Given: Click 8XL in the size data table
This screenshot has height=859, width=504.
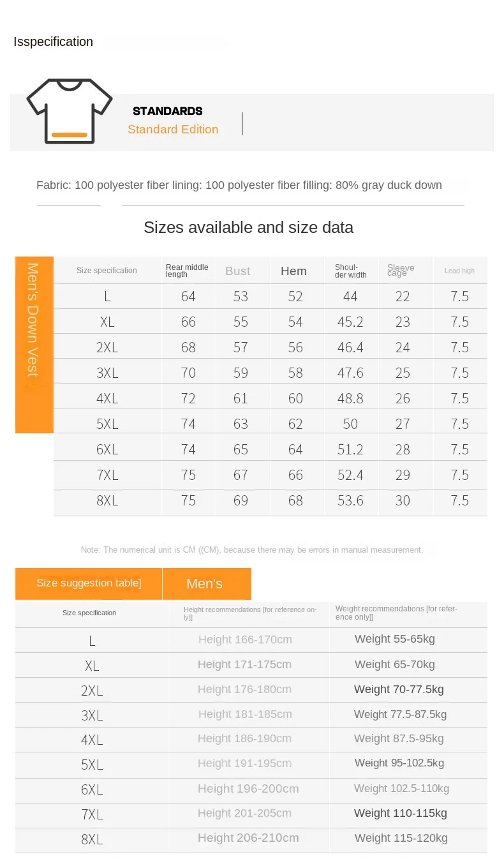Looking at the screenshot, I should coord(107,501).
